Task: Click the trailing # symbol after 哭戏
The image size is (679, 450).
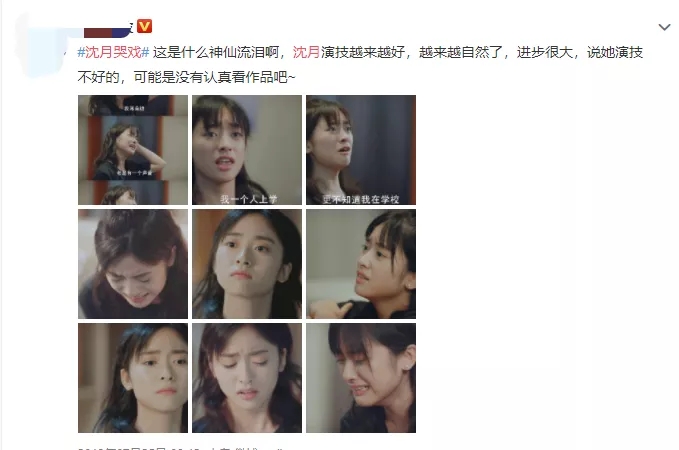Action: click(145, 52)
